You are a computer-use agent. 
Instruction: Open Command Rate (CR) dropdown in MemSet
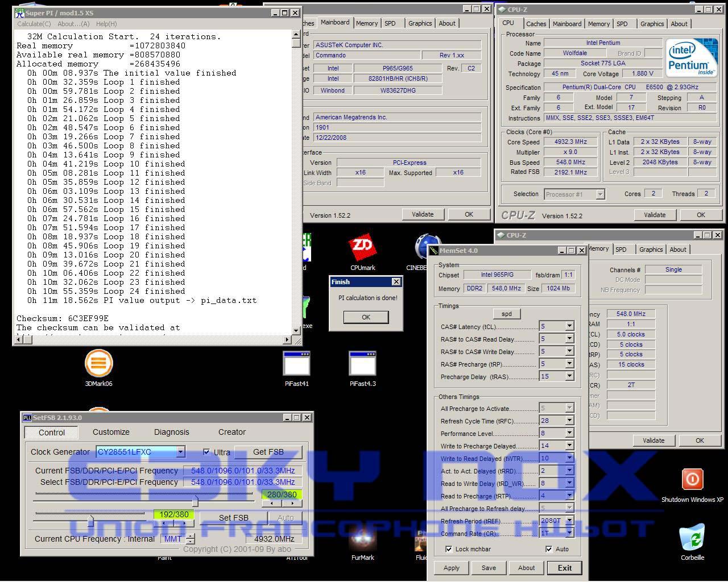tap(569, 533)
